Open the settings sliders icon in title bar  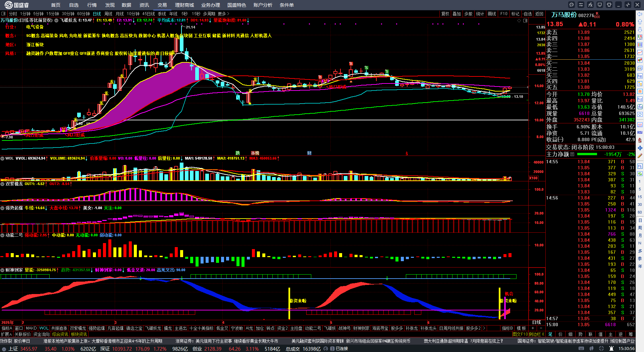(x=581, y=5)
